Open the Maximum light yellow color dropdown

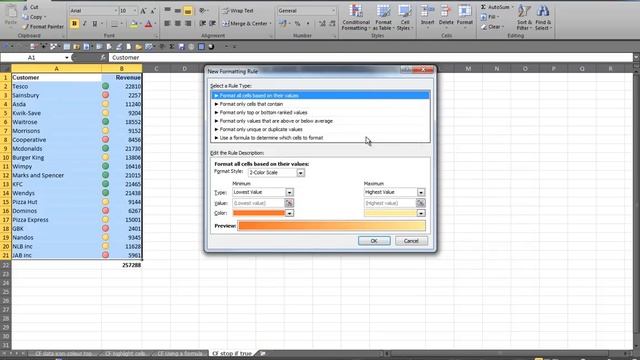click(421, 213)
